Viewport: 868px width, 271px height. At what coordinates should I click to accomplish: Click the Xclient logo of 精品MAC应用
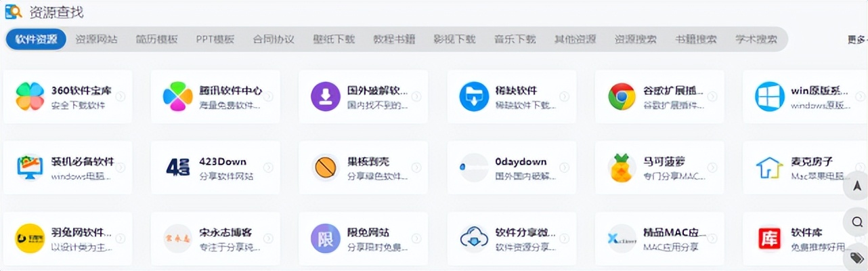(x=622, y=239)
